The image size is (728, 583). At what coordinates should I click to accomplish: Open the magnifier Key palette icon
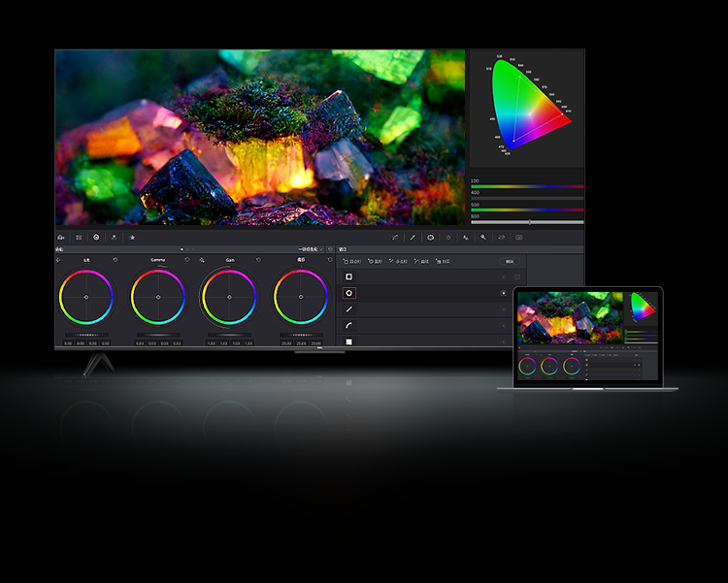(x=483, y=237)
